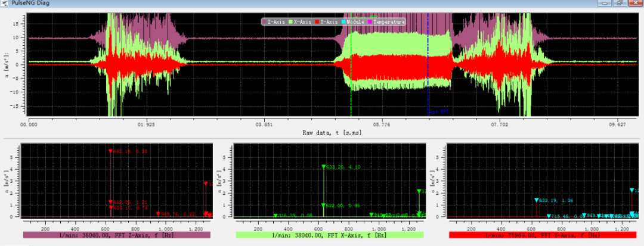Click the 316.39 peak marker in X-Axis FFT

[x=275, y=216]
